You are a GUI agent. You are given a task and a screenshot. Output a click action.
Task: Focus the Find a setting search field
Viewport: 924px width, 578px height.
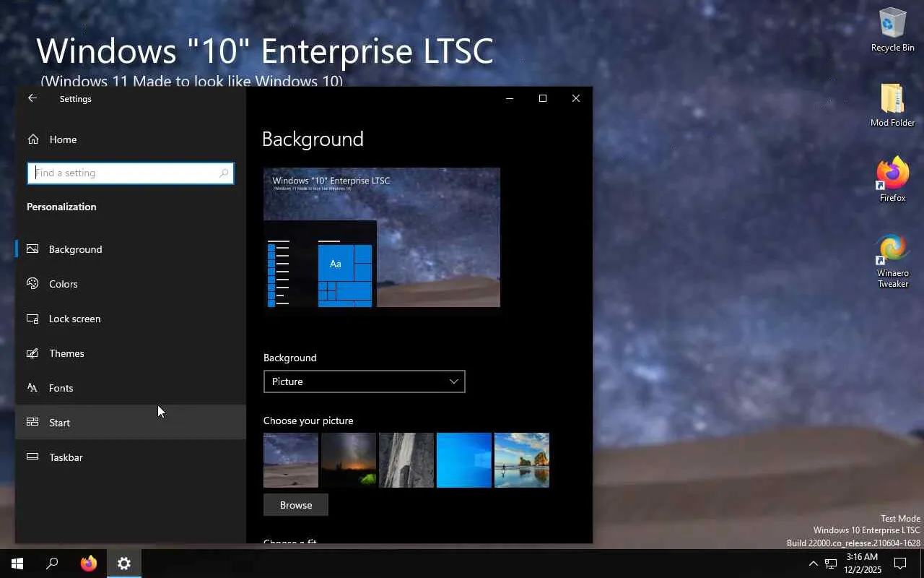(x=131, y=173)
